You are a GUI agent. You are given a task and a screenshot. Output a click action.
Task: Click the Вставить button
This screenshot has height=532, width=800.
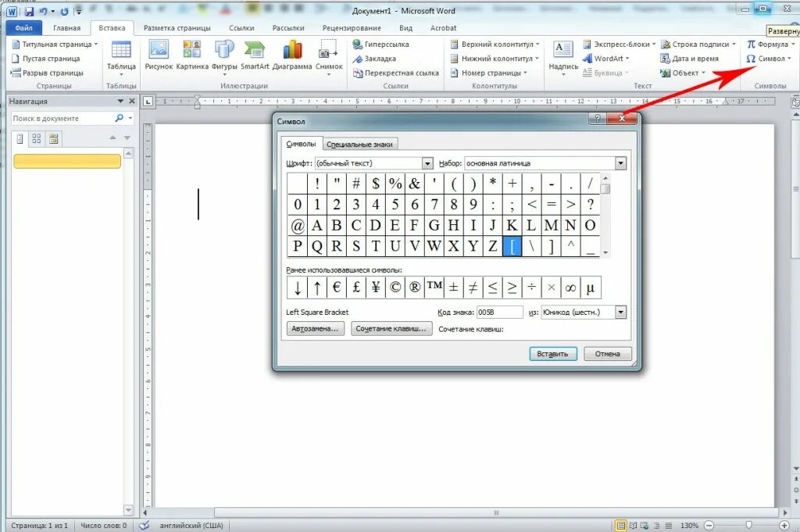pos(552,354)
